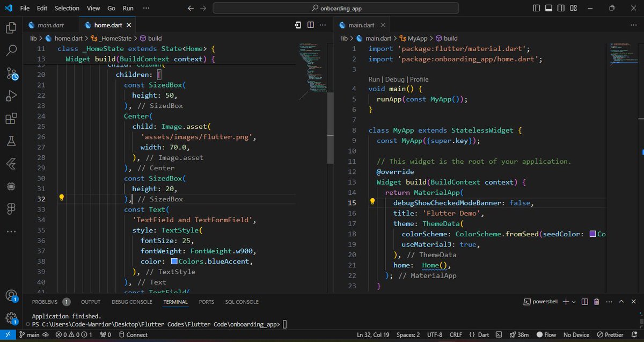
Task: Click the Connect database status item
Action: pyautogui.click(x=132, y=335)
